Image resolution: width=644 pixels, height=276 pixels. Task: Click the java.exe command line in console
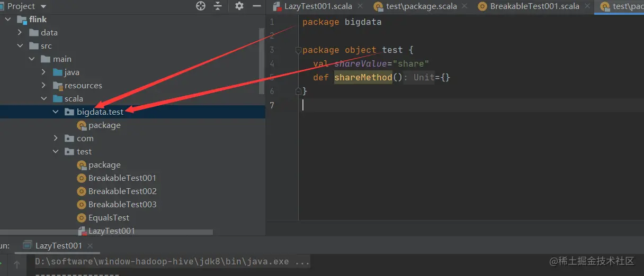click(172, 261)
